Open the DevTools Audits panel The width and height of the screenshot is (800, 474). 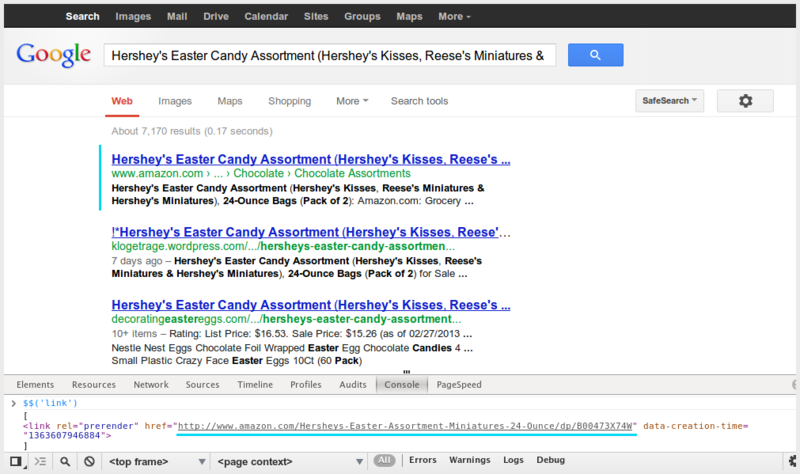coord(353,385)
